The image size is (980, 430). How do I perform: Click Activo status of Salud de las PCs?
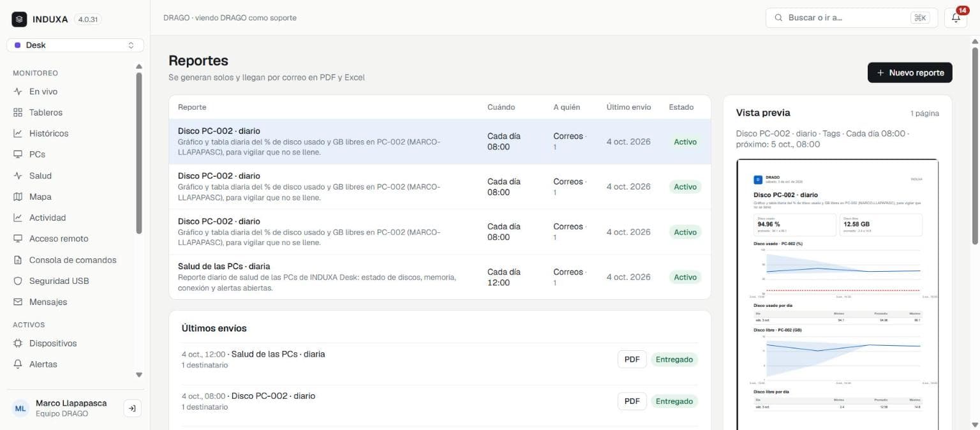[685, 277]
